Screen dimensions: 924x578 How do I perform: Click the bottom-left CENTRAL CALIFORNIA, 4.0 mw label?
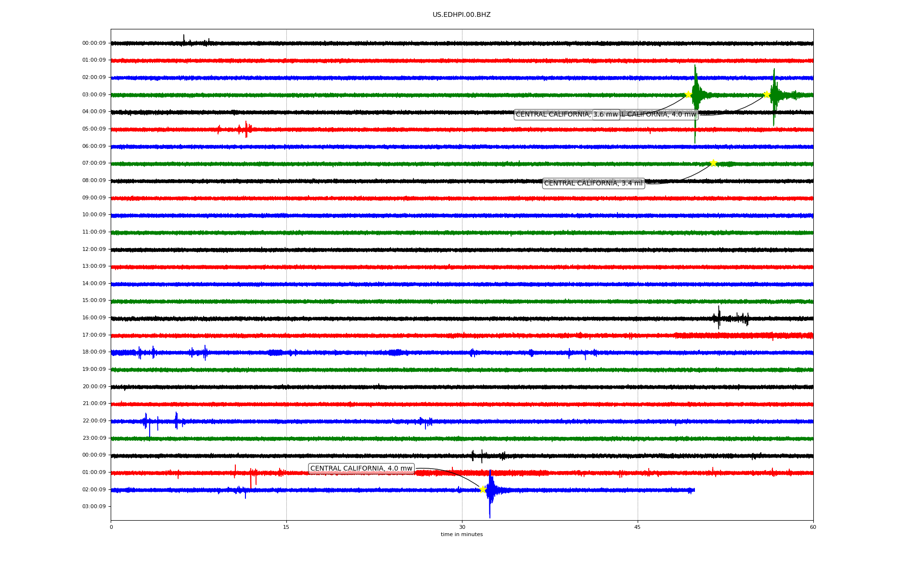(361, 469)
